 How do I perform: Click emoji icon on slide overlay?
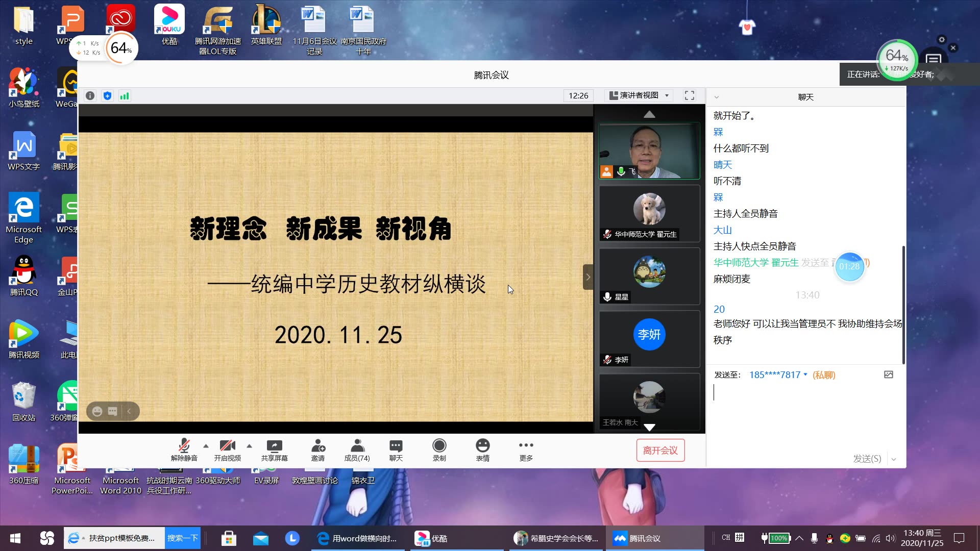click(97, 411)
